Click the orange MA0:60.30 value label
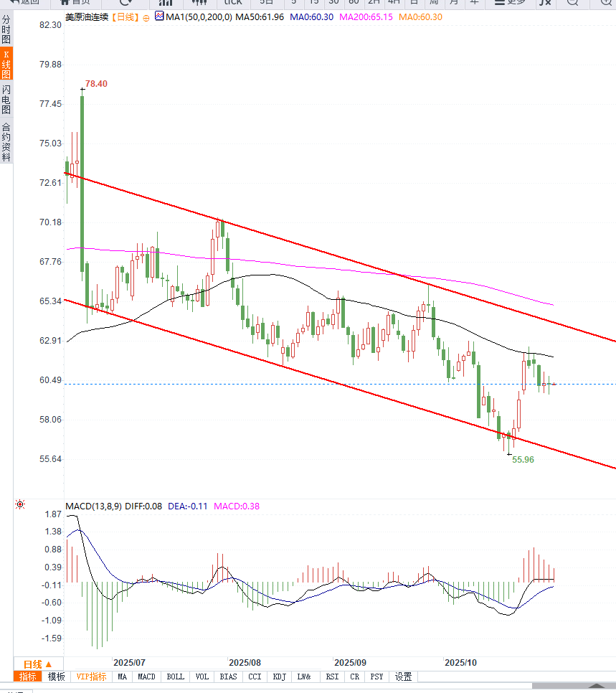This screenshot has height=693, width=616. click(x=420, y=17)
